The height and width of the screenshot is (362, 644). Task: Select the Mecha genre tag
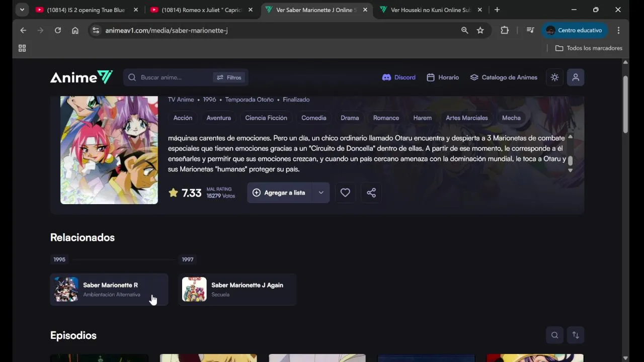[511, 118]
